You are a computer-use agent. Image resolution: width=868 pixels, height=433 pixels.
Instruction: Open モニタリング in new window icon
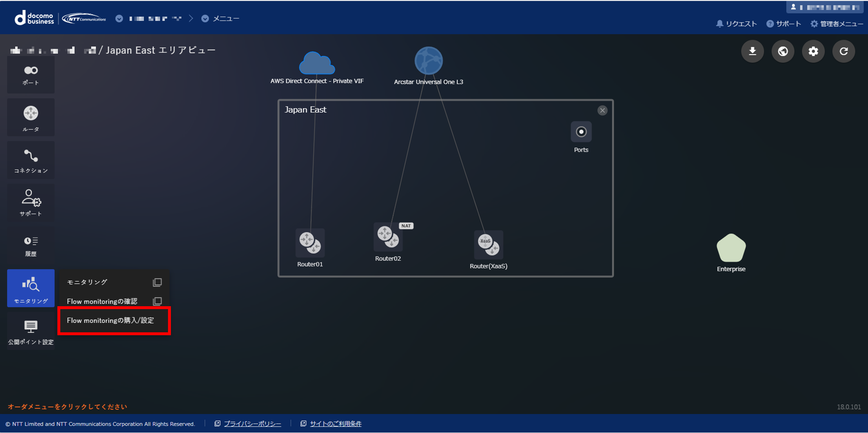(157, 282)
